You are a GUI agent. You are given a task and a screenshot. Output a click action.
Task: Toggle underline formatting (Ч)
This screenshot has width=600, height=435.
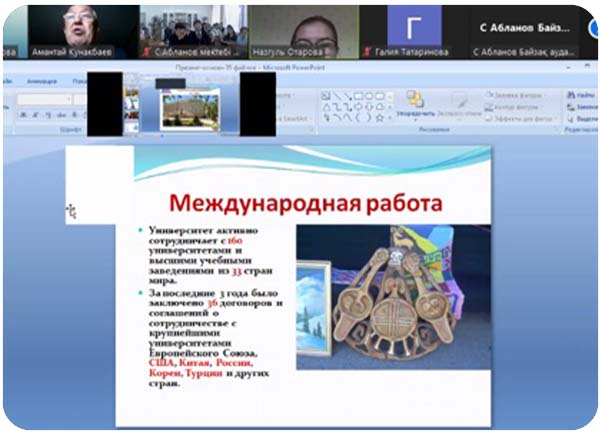tap(48, 115)
